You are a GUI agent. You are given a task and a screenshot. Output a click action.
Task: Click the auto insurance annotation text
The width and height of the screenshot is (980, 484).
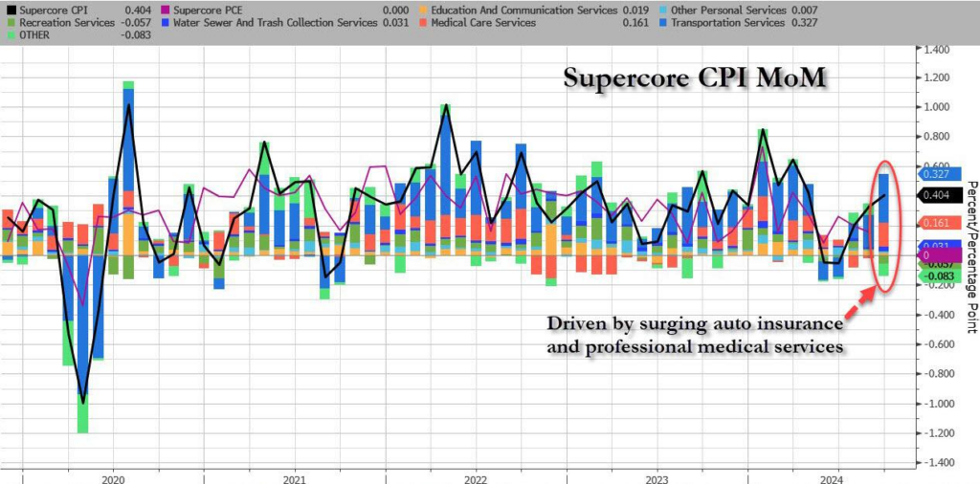(694, 326)
